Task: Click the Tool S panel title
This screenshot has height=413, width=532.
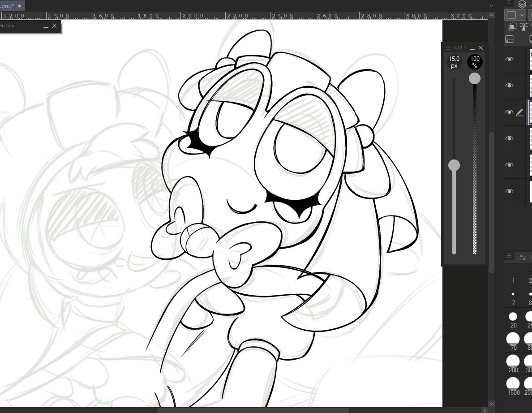Action: [459, 48]
